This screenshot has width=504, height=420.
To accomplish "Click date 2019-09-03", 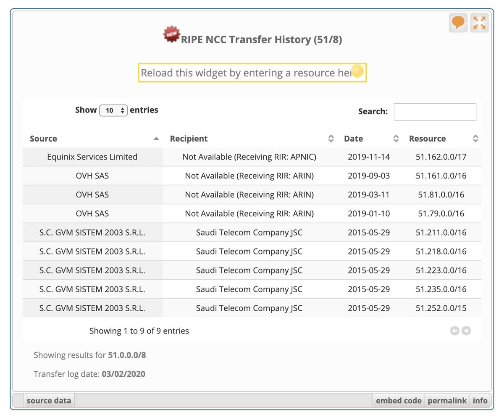I will [x=369, y=176].
